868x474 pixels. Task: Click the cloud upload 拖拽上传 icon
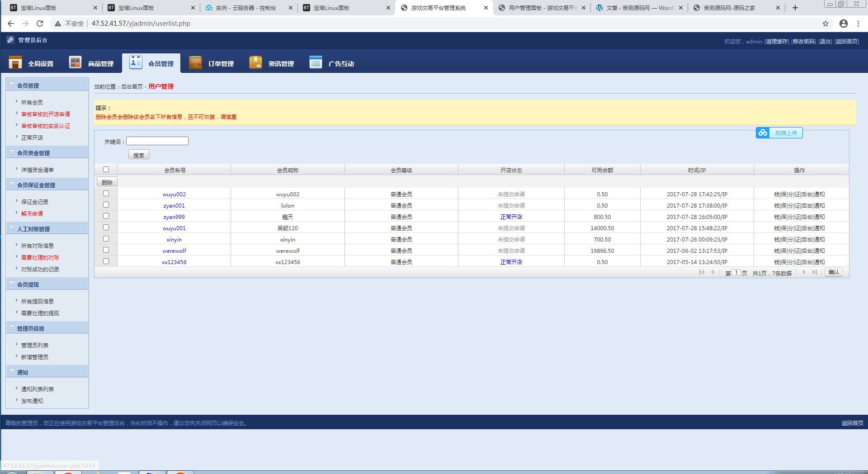point(763,133)
